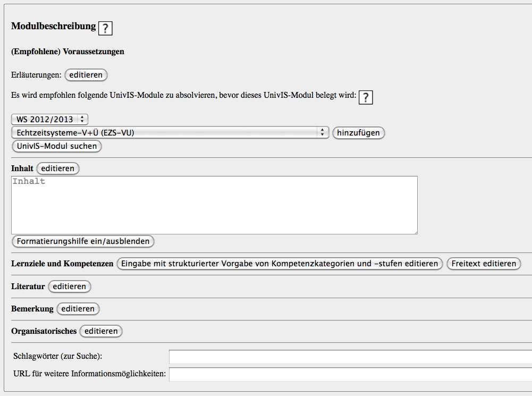Click the Inhalt textarea resize handle

point(415,232)
